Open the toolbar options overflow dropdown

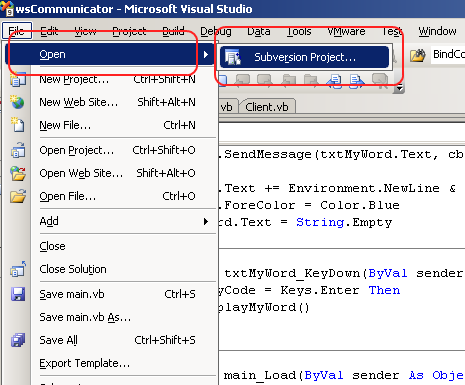coord(399,89)
